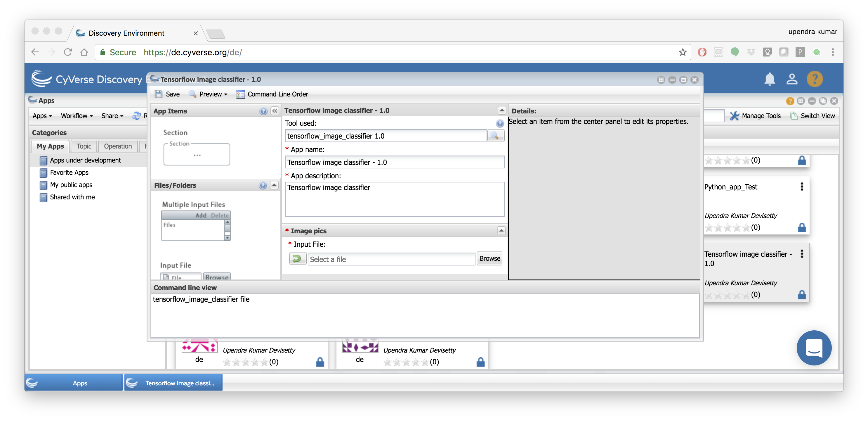Click Switch View in Apps window
This screenshot has width=868, height=421.
813,116
